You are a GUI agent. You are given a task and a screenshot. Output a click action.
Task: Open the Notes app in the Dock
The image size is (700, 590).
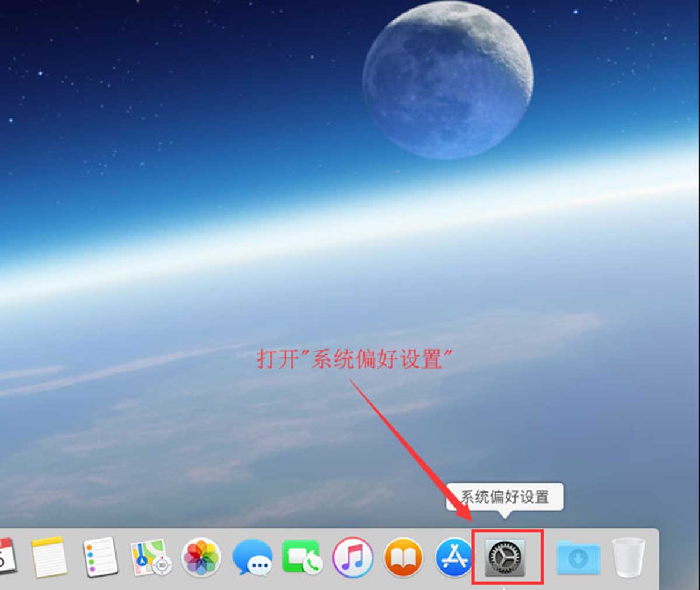pos(50,557)
